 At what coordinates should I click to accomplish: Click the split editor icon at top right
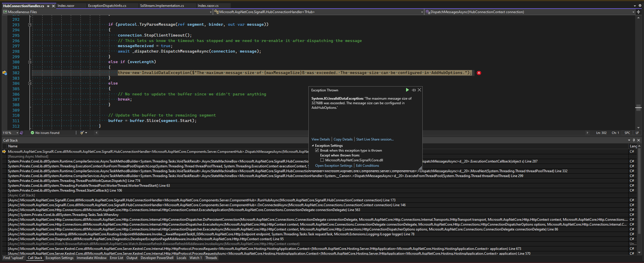click(x=638, y=12)
